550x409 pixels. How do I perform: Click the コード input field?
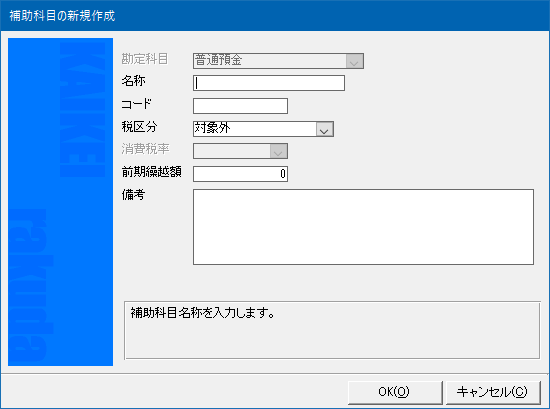pos(240,106)
